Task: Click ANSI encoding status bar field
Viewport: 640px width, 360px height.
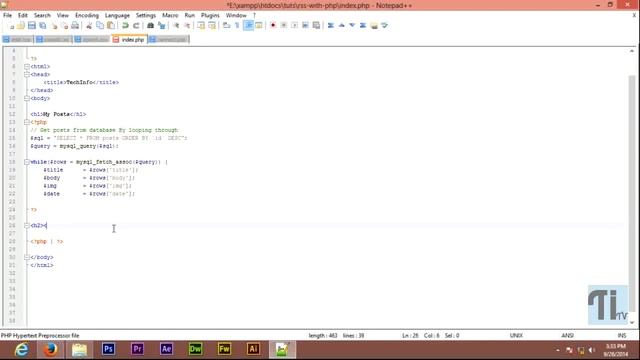Action: tap(567, 336)
